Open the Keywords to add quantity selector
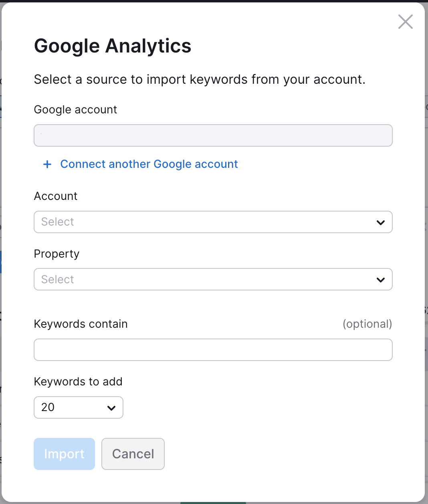The image size is (428, 504). 78,407
